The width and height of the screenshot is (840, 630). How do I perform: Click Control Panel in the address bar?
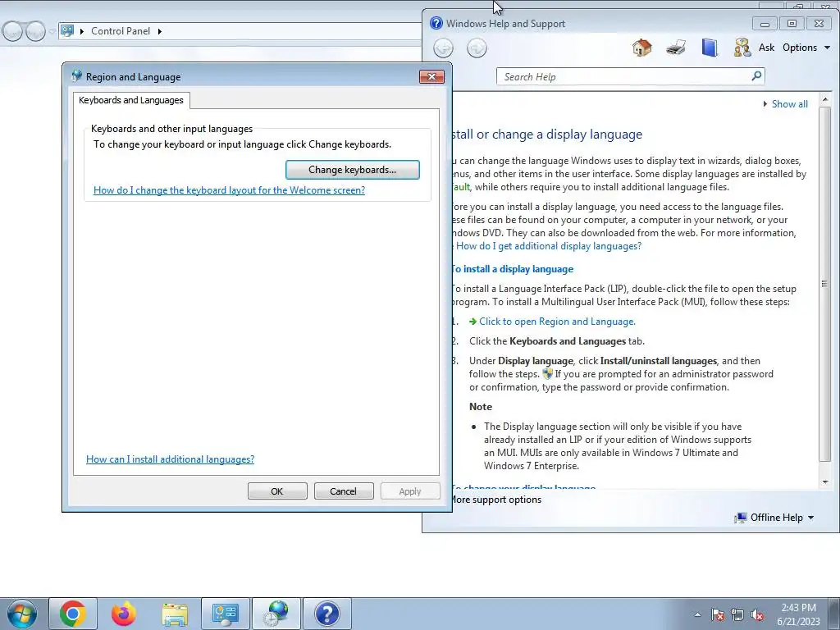coord(121,31)
